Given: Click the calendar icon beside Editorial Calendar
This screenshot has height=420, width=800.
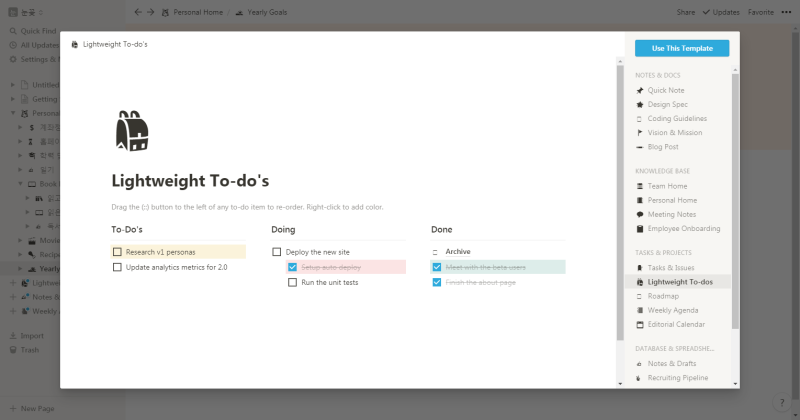Looking at the screenshot, I should [x=640, y=325].
